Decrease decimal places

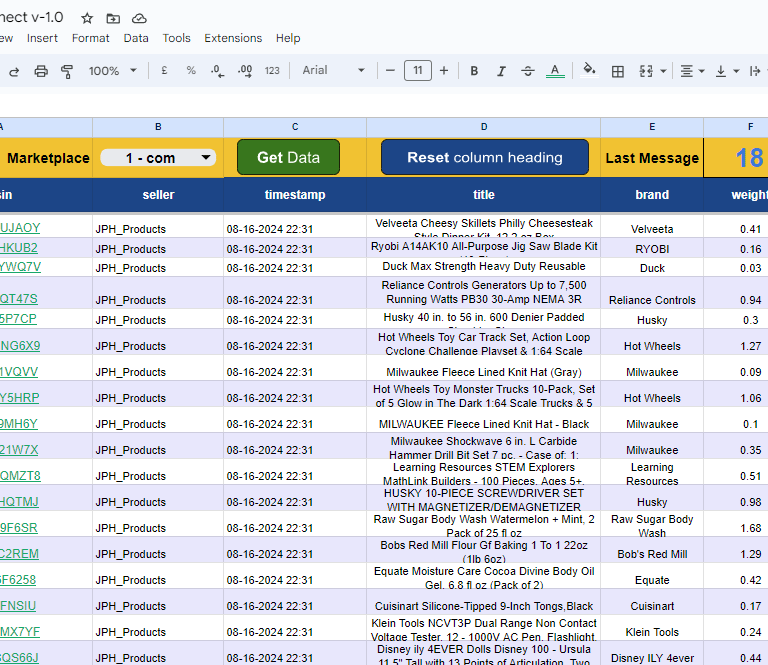coord(217,71)
